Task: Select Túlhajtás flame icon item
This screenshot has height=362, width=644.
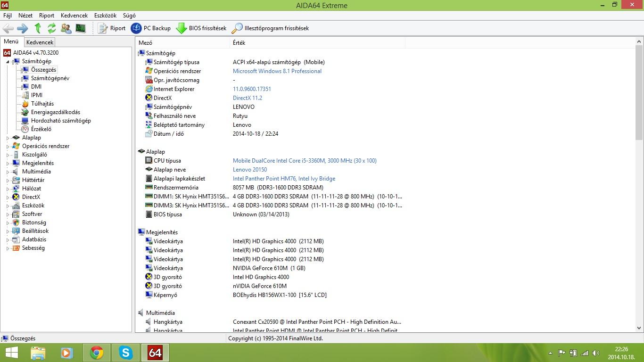Action: pos(25,104)
